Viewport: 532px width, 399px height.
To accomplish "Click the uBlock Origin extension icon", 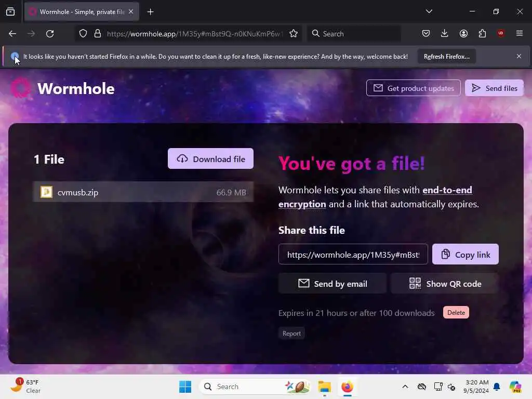I will [x=500, y=33].
